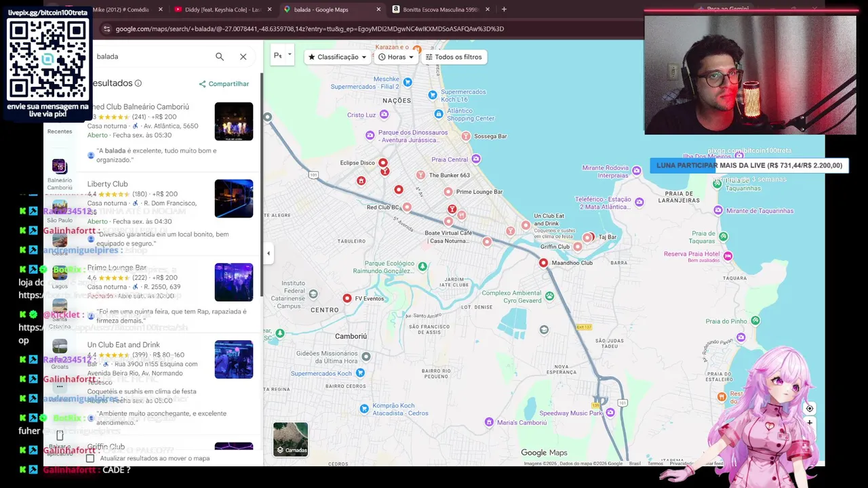Open the Camadas map layers button
Image resolution: width=868 pixels, height=488 pixels.
tap(290, 439)
